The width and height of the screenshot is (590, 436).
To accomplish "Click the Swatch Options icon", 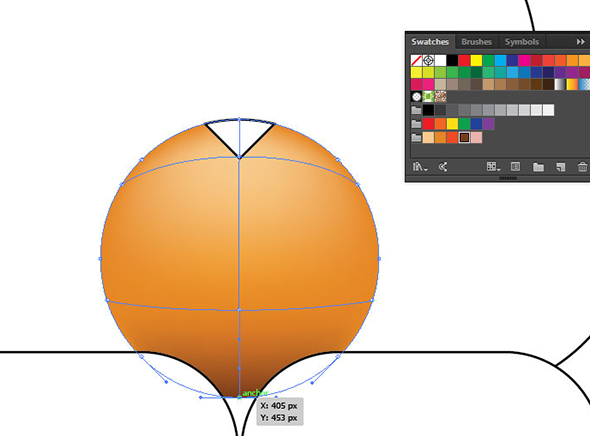I will pos(515,167).
